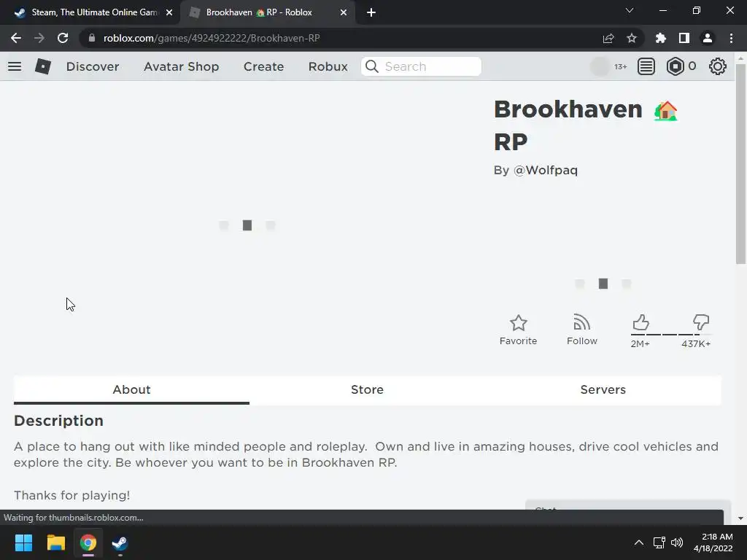Screen dimensions: 747x560
Task: Click the magnifier icon in Roblox search
Action: [x=372, y=66]
